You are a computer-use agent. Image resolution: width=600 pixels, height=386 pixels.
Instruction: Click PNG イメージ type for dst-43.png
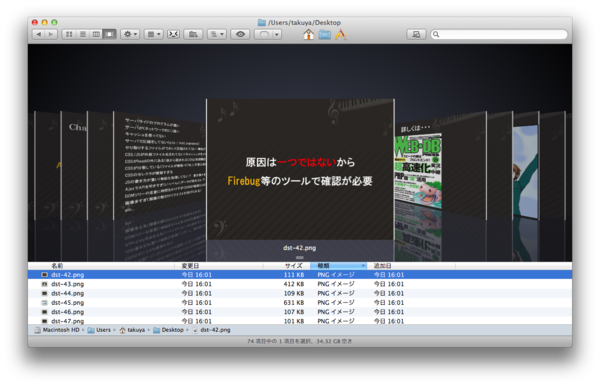pyautogui.click(x=336, y=284)
